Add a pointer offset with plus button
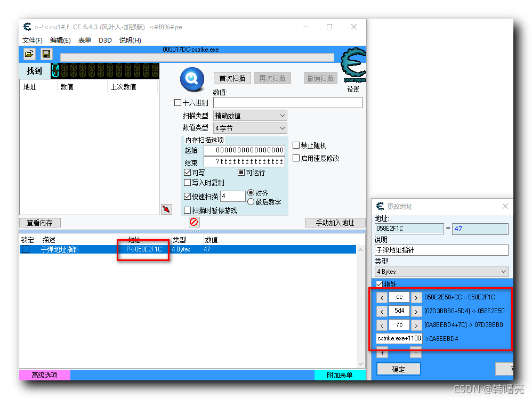The image size is (532, 399). [x=382, y=353]
